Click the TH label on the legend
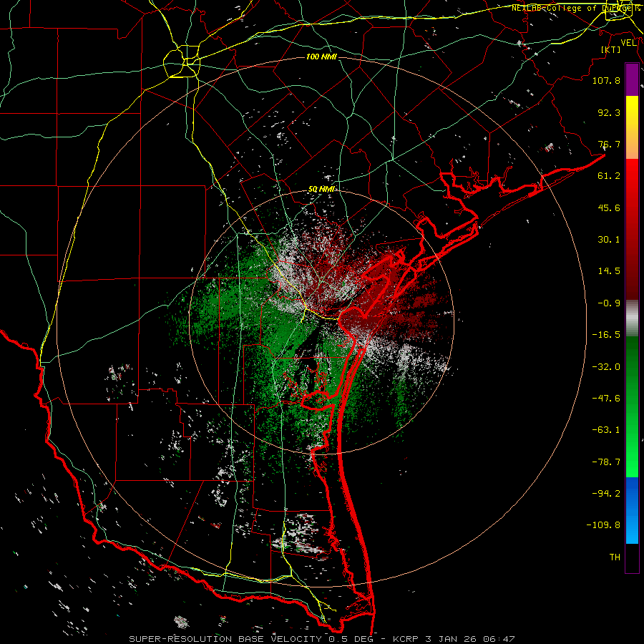 (x=615, y=557)
